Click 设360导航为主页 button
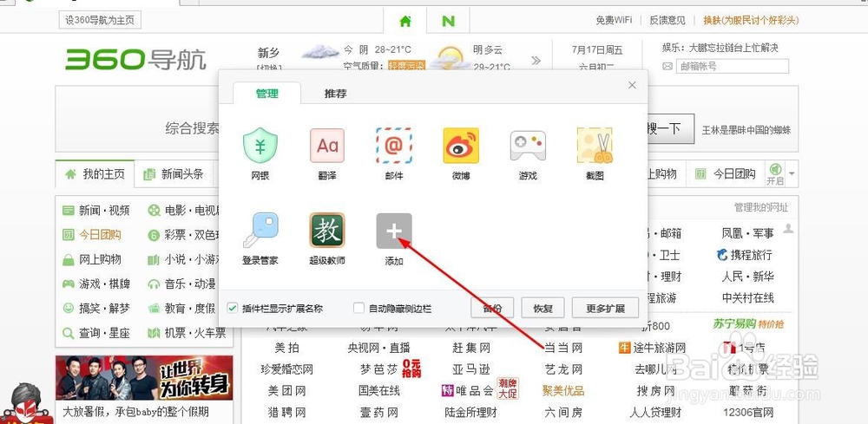This screenshot has height=424, width=868. coord(100,21)
